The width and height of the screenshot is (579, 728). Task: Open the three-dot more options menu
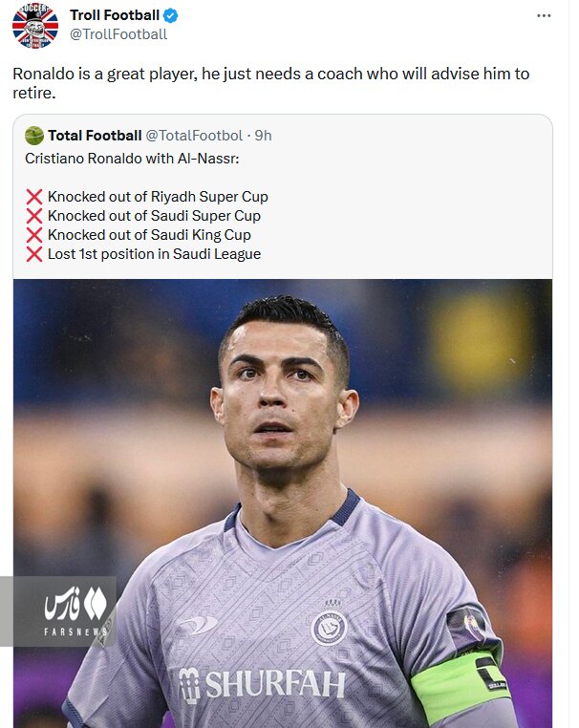pos(544,16)
